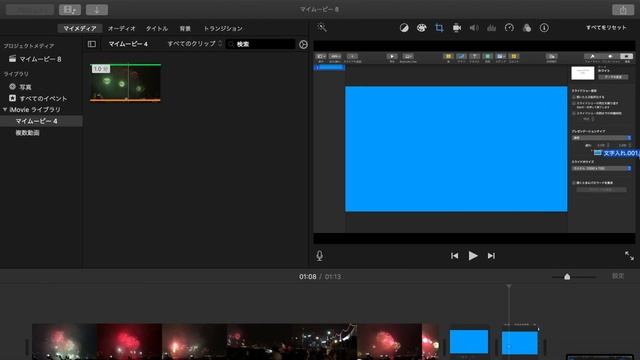The width and height of the screenshot is (640, 360).
Task: Open the color balance adjustment
Action: (x=404, y=28)
